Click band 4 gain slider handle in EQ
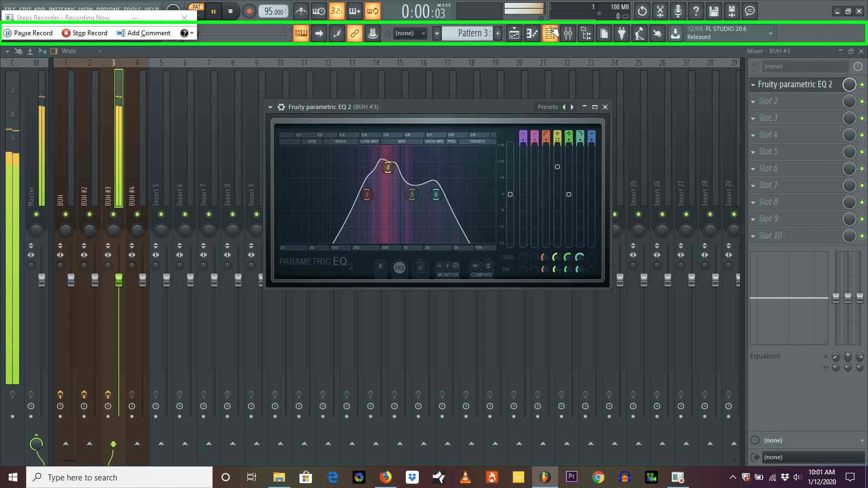 point(557,167)
